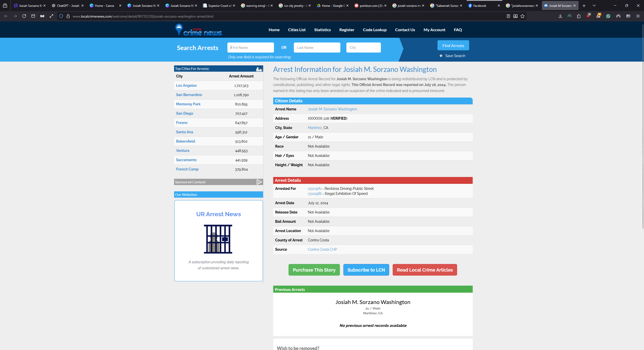Open the browser downloads panel
The width and height of the screenshot is (644, 350).
pyautogui.click(x=560, y=16)
